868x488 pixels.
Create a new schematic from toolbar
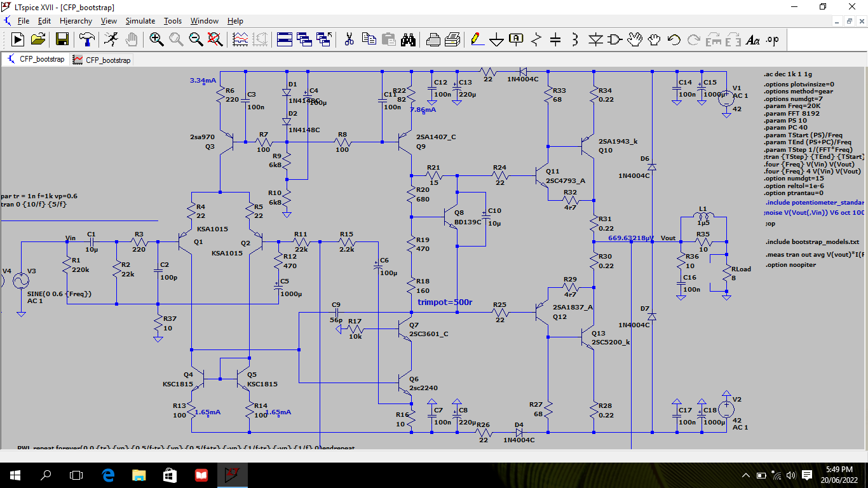(18, 39)
